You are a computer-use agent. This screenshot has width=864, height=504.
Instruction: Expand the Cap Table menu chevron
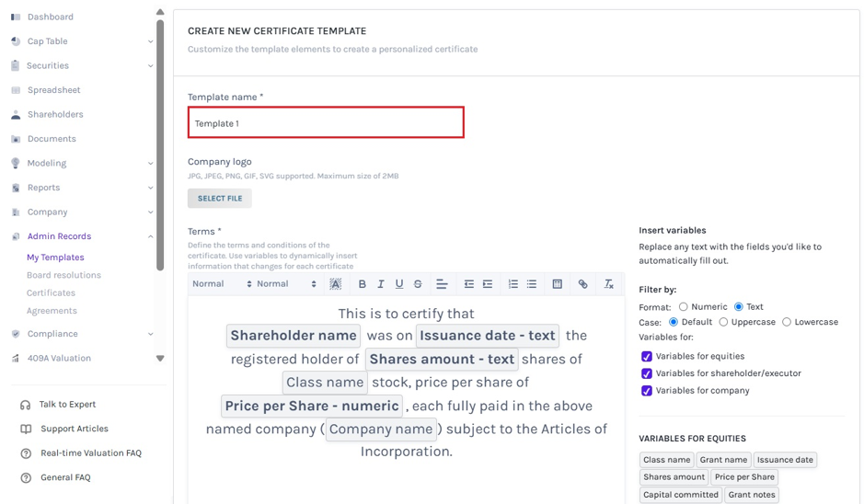(x=150, y=41)
